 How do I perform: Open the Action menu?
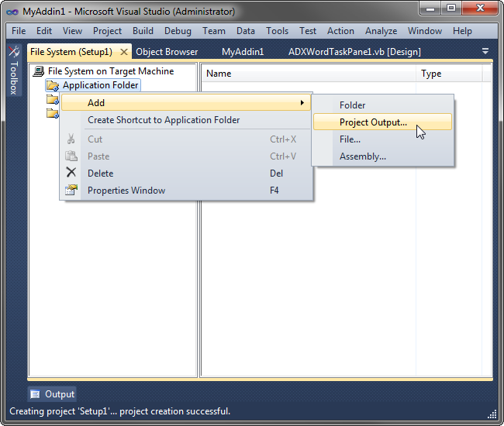click(x=340, y=31)
